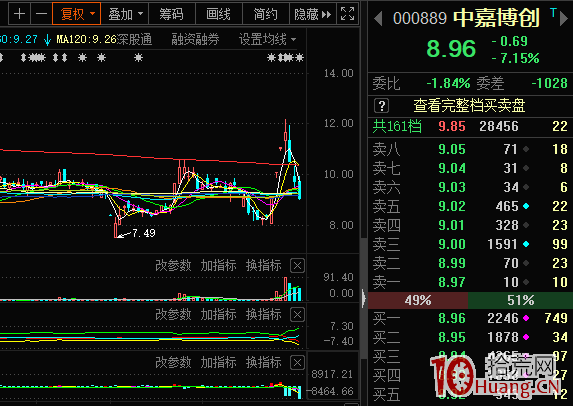573x406 pixels.
Task: Click 改参数 in third indicator panel
Action: 173,363
